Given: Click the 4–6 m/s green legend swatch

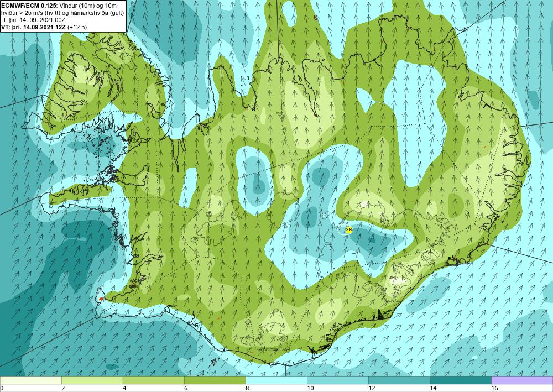Looking at the screenshot, I should point(153,380).
